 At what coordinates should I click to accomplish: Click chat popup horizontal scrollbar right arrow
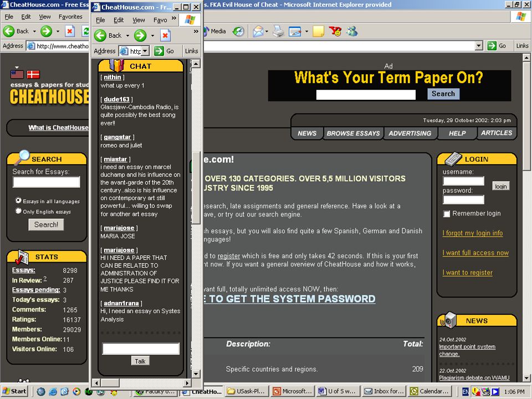pyautogui.click(x=187, y=383)
